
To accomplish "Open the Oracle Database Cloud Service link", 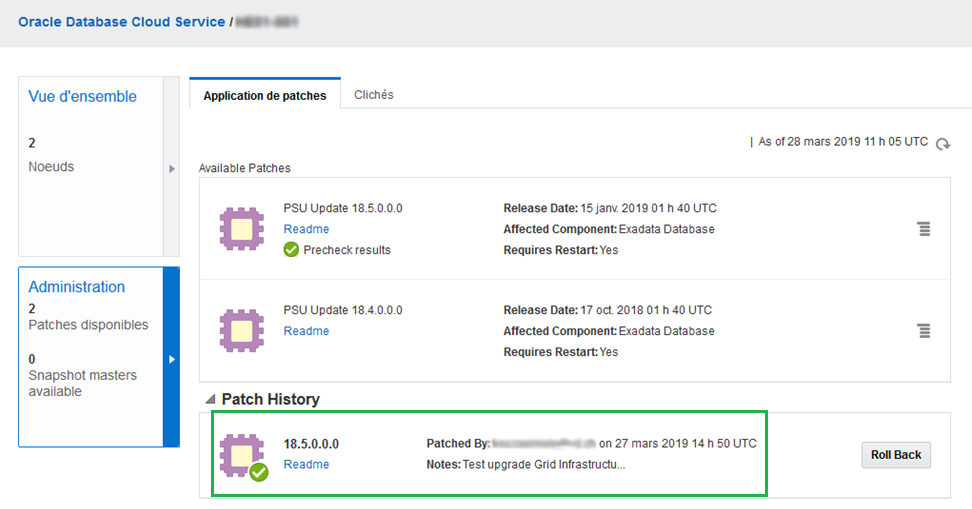I will (x=122, y=22).
